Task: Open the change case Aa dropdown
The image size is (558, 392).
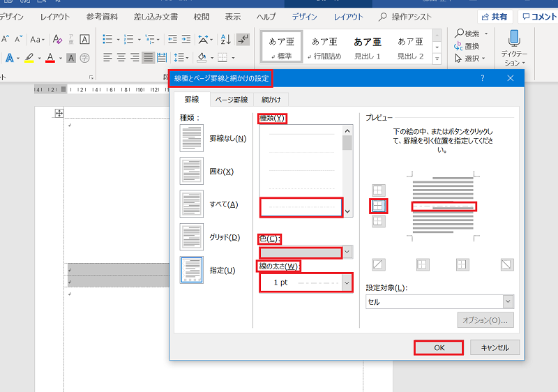Action: 37,39
